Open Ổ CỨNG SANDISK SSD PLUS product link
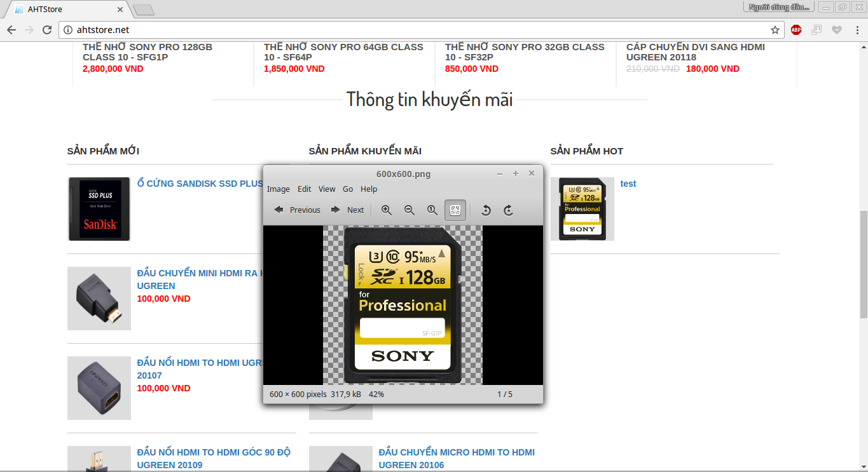 pyautogui.click(x=200, y=184)
